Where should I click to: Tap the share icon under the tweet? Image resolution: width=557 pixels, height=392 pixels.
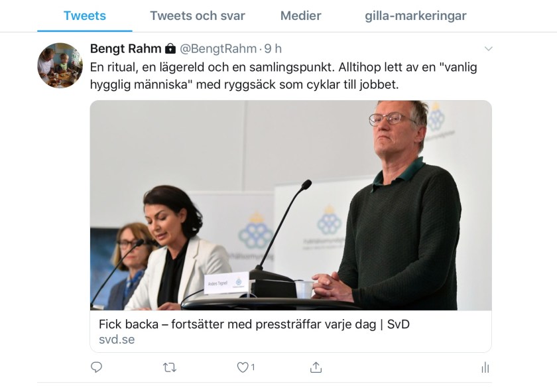pyautogui.click(x=316, y=367)
